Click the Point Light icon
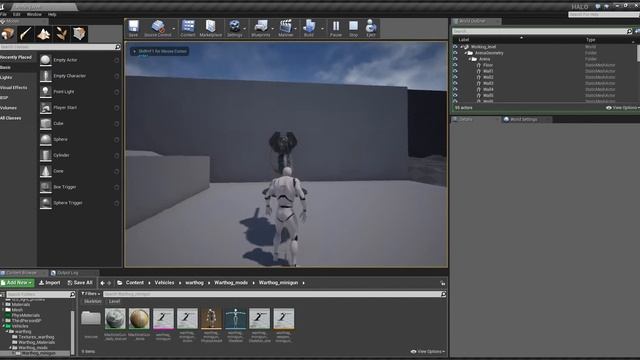Image resolution: width=640 pixels, height=360 pixels. point(46,92)
